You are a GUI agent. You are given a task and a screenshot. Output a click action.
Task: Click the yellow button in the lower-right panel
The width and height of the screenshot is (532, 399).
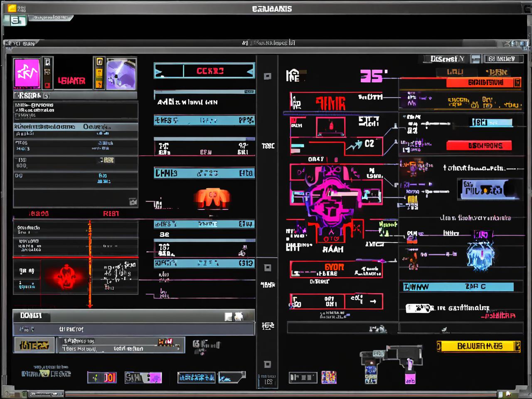(478, 346)
